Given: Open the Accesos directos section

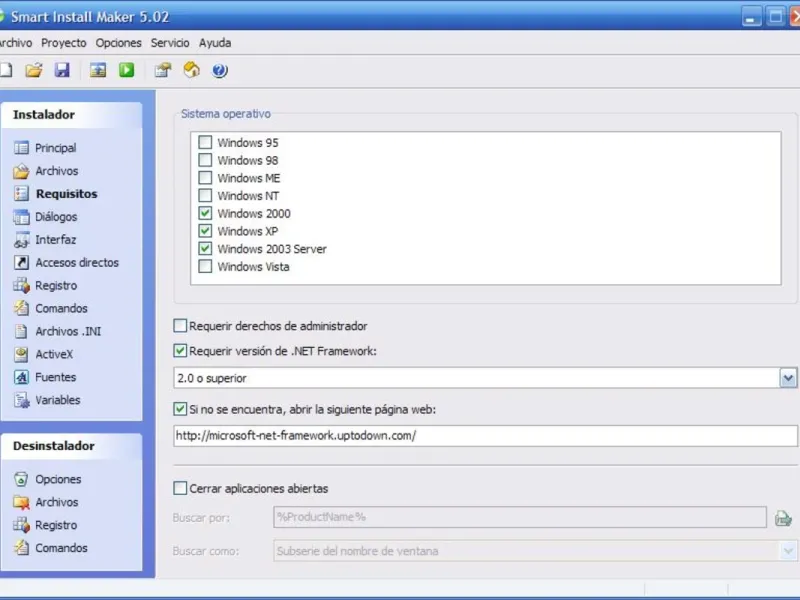Looking at the screenshot, I should (77, 263).
